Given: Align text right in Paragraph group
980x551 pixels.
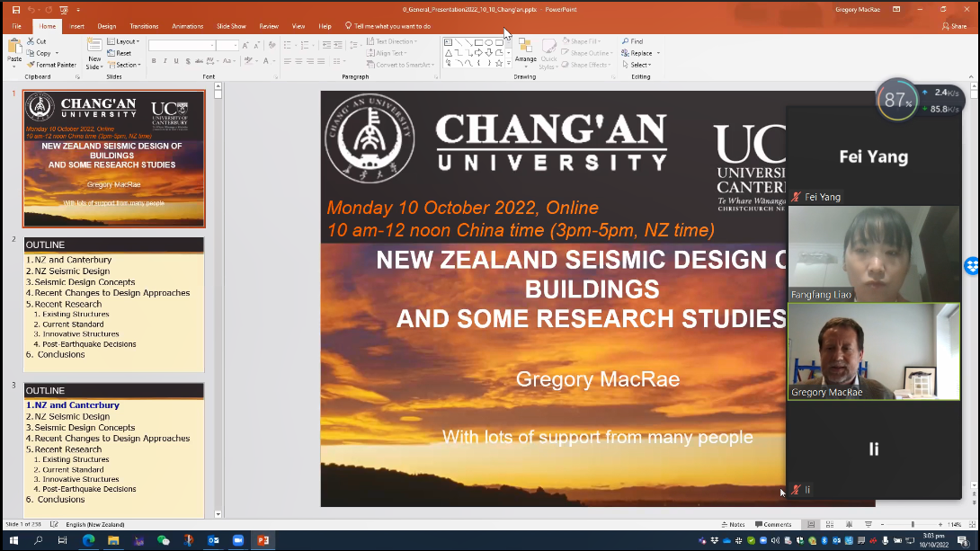Looking at the screenshot, I should pos(310,61).
